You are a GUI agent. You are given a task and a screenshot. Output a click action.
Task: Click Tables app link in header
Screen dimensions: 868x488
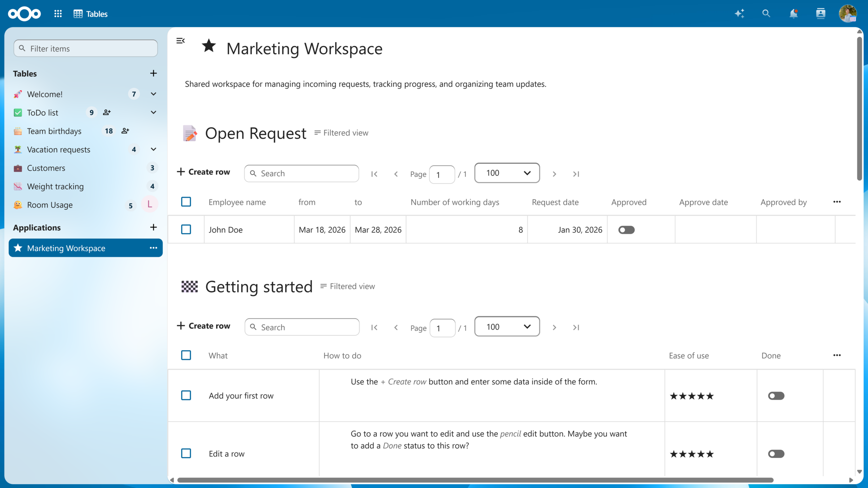point(91,14)
